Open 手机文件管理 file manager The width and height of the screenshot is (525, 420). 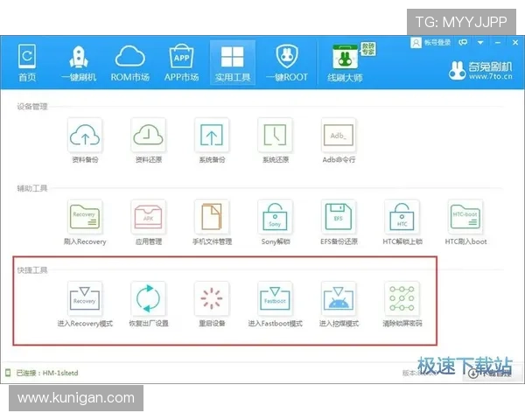point(212,222)
